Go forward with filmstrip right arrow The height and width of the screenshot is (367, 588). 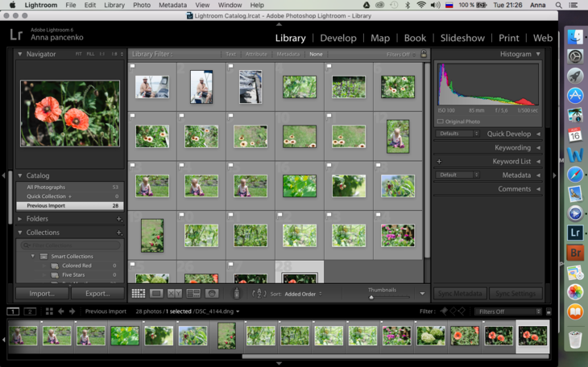72,311
